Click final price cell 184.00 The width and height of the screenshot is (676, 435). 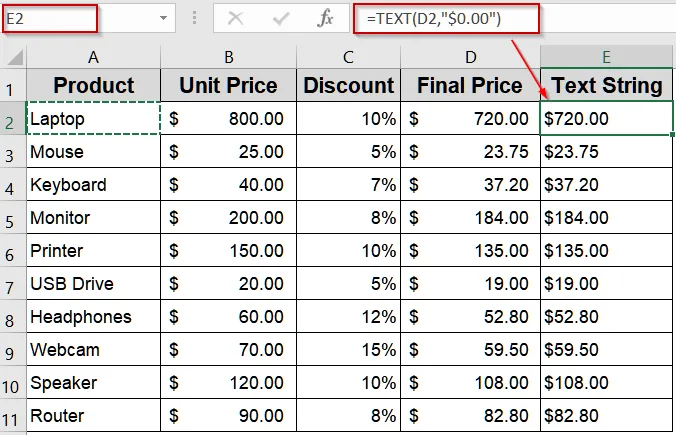coord(470,217)
